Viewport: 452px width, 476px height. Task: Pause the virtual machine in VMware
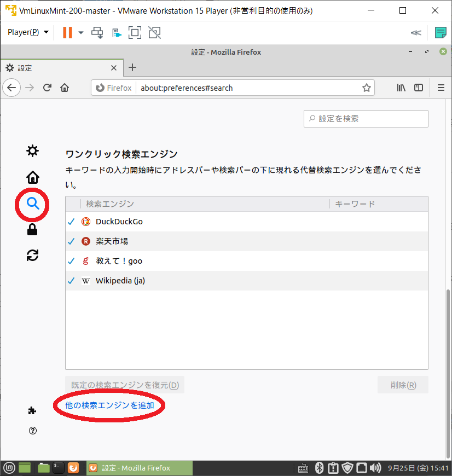pos(67,32)
